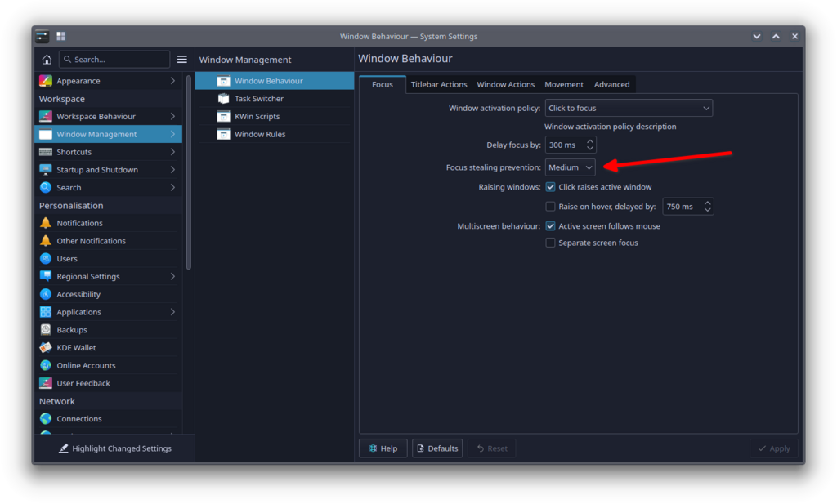Open KWin Scripts module

257,117
